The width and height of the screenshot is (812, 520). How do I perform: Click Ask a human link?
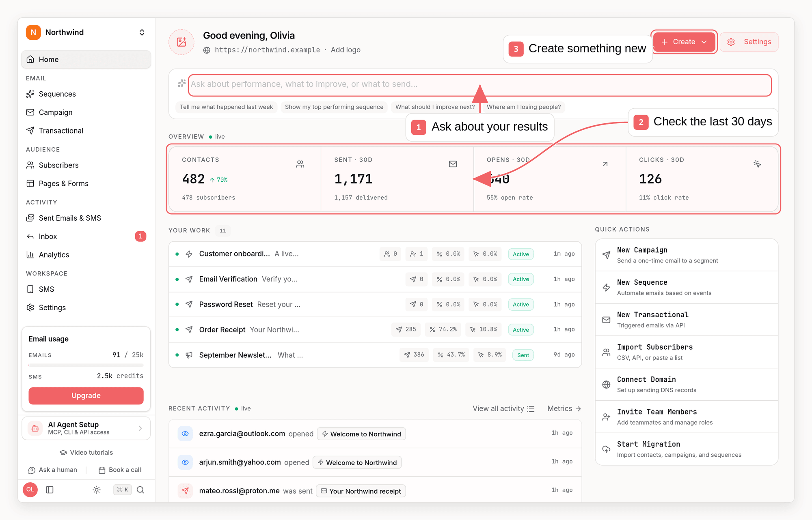tap(53, 470)
